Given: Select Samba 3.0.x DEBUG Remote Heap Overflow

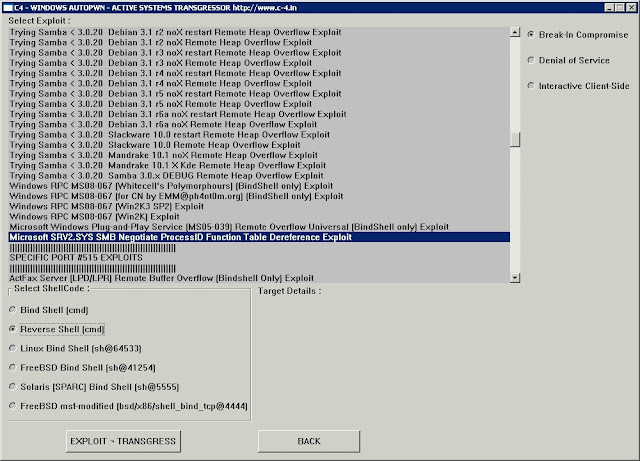Looking at the screenshot, I should click(x=259, y=176).
